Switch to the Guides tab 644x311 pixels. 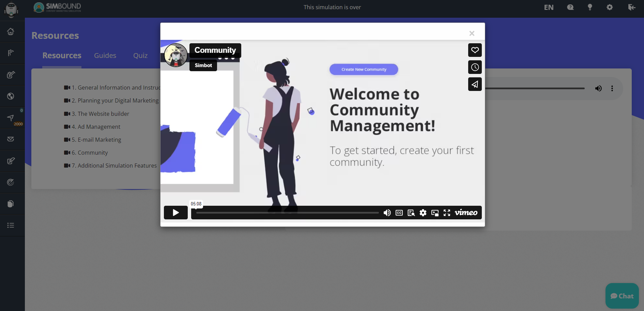(x=105, y=55)
